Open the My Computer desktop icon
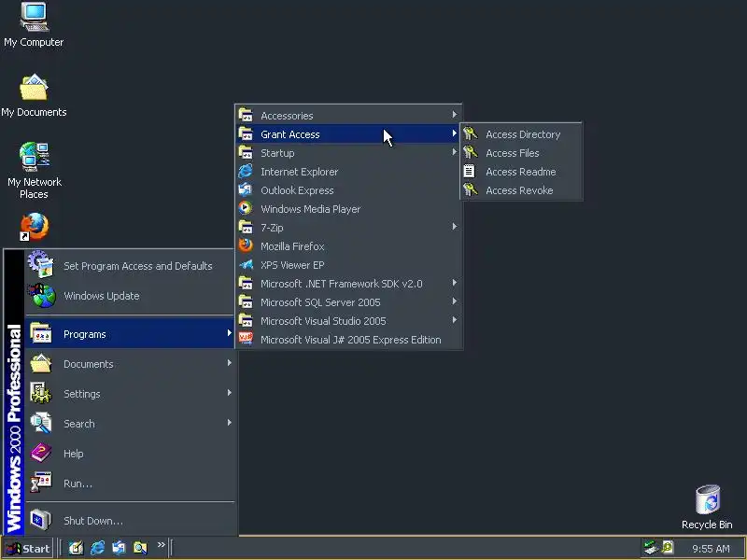747x560 pixels. click(x=34, y=24)
